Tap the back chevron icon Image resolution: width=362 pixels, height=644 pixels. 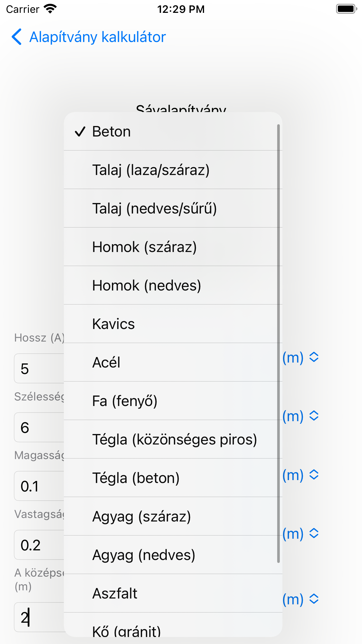point(17,37)
